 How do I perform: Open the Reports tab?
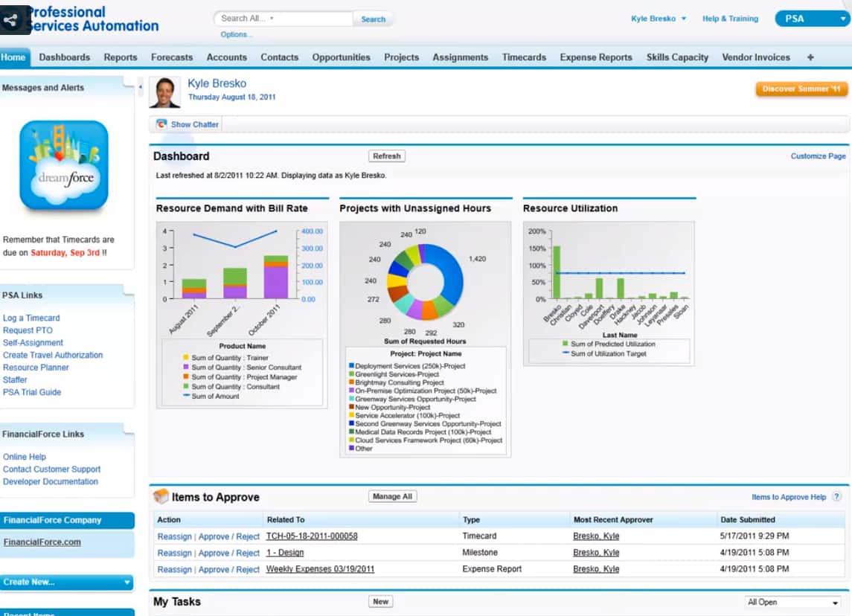[121, 57]
